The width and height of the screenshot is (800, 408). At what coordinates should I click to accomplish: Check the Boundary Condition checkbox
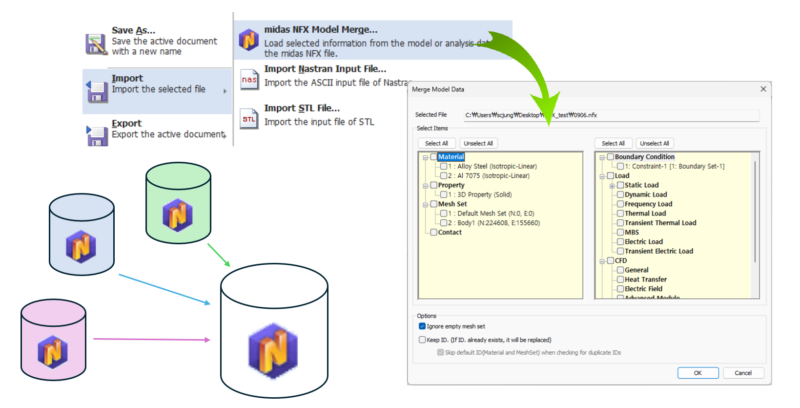tap(610, 157)
